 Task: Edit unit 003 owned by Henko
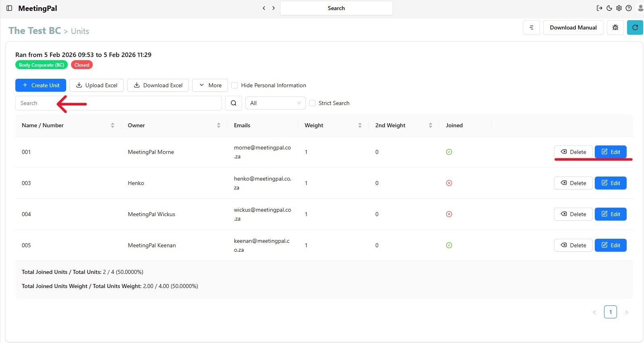(x=611, y=183)
